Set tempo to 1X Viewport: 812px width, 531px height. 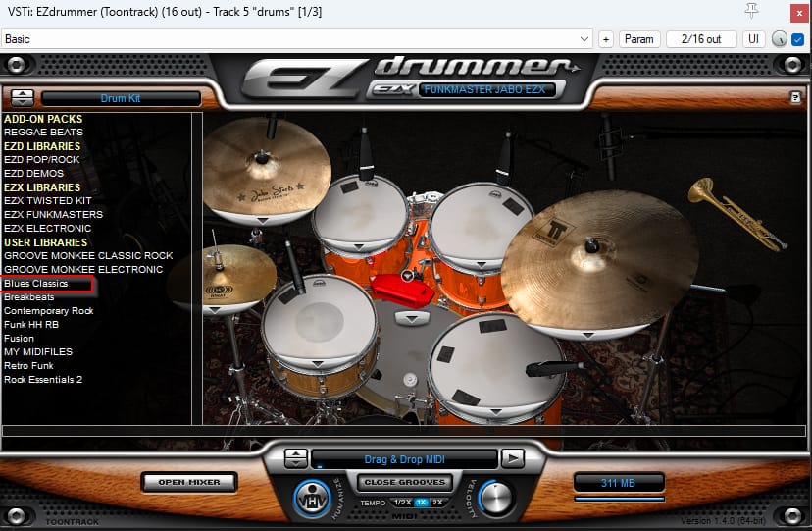pos(421,503)
